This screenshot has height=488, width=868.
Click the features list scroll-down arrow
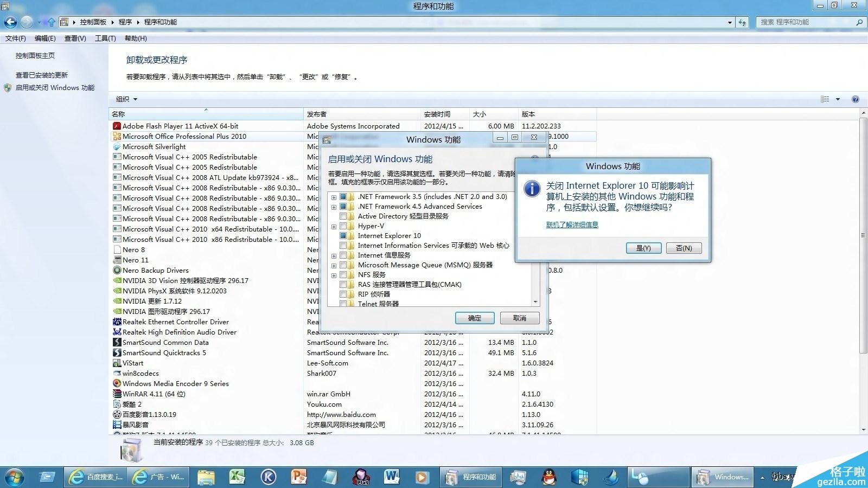point(535,301)
